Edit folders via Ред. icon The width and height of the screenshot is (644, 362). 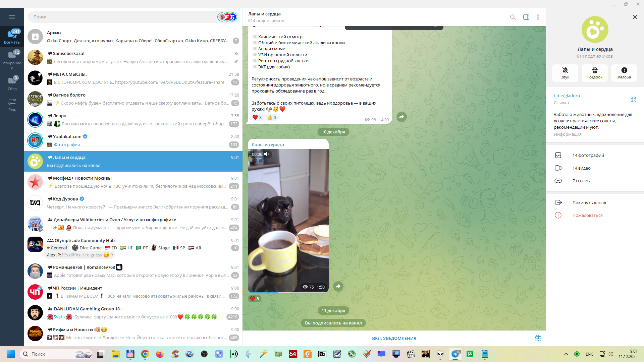(12, 104)
